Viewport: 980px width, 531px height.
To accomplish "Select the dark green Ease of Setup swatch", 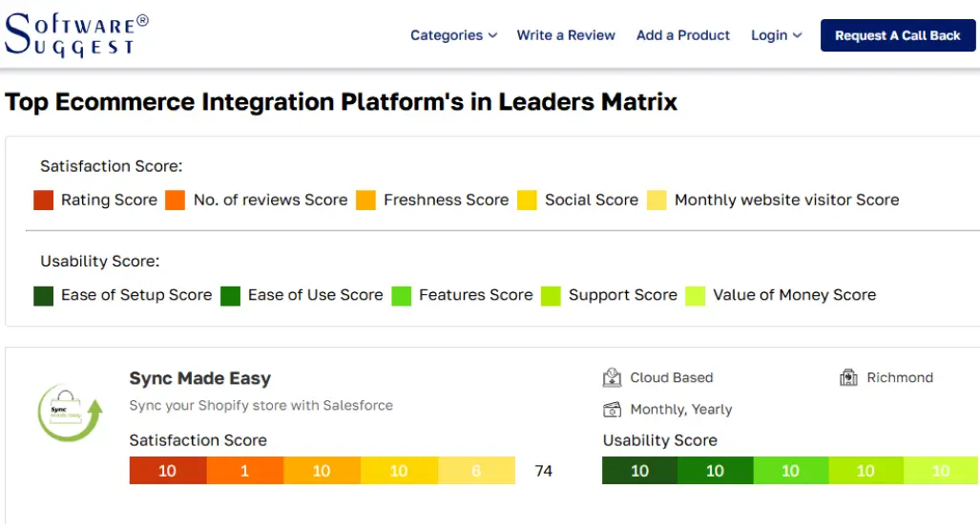I will [43, 296].
